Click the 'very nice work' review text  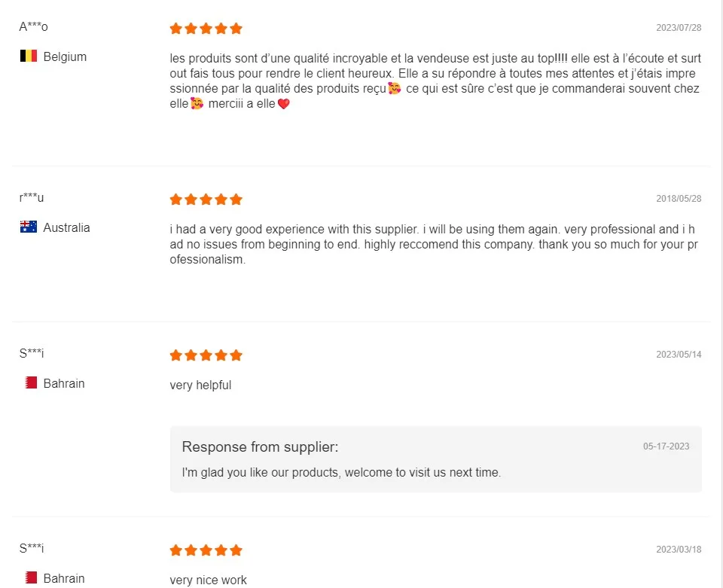[208, 580]
